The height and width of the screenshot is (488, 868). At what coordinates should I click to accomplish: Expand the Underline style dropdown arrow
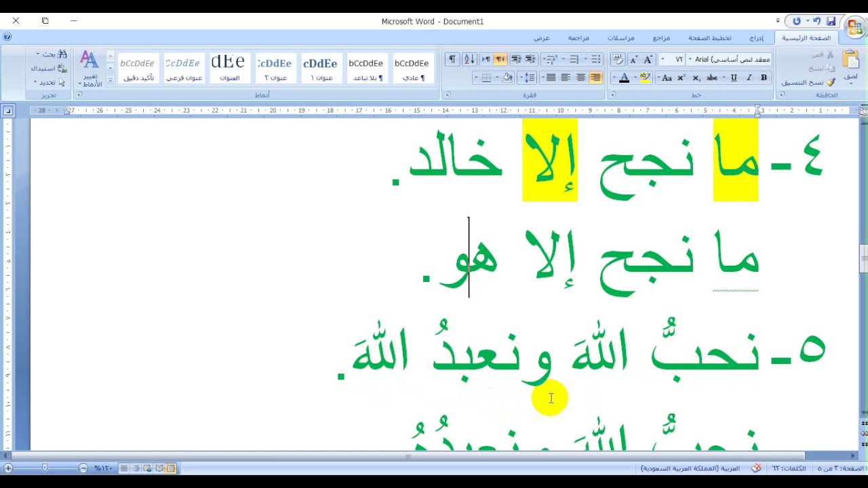click(724, 78)
